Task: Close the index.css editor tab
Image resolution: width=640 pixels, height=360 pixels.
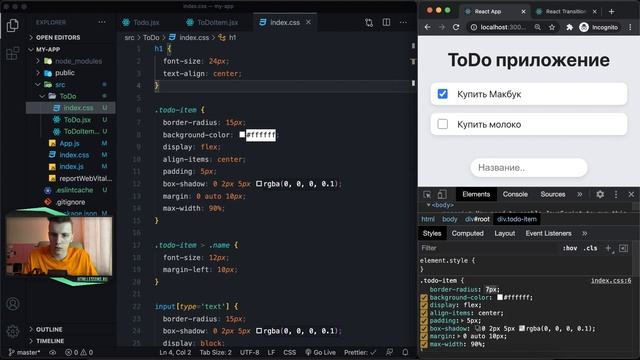Action: (309, 22)
